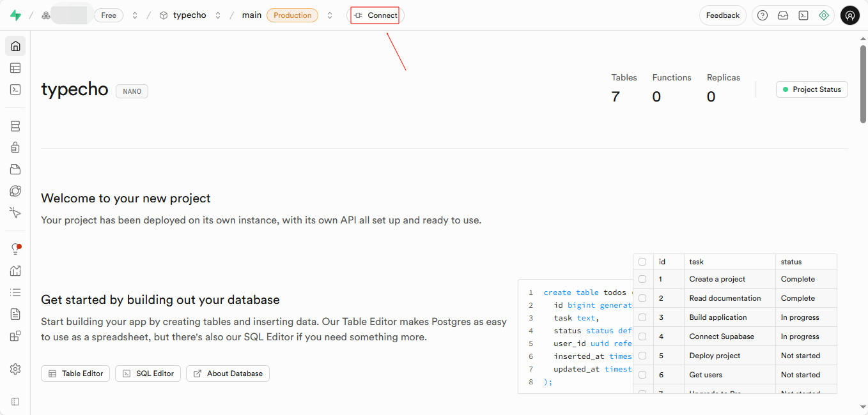This screenshot has height=415, width=868.
Task: Open Project Settings gear icon
Action: coord(15,369)
